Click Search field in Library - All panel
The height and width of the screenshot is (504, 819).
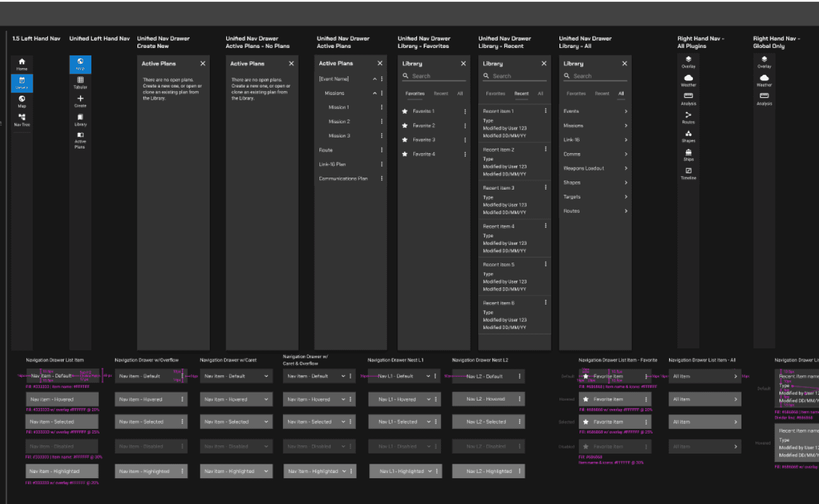click(x=595, y=76)
